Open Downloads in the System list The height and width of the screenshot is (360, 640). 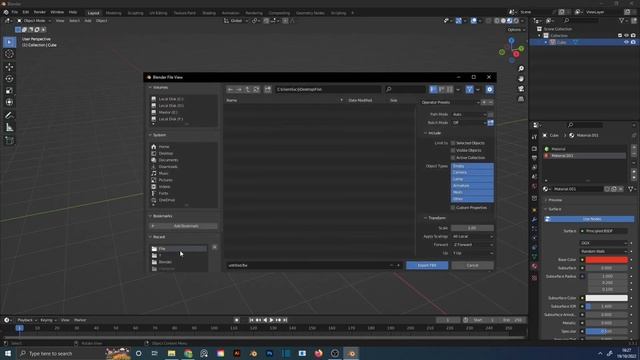coord(168,167)
